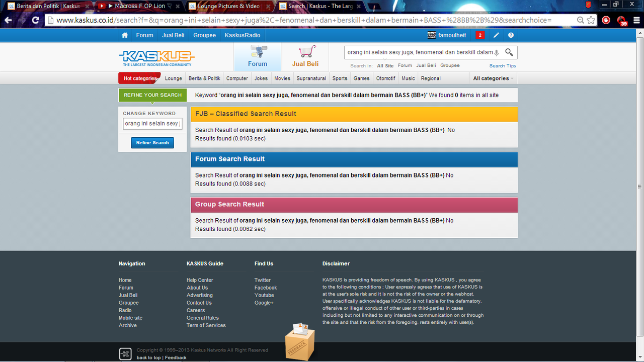Click browser forward arrow

[22, 20]
